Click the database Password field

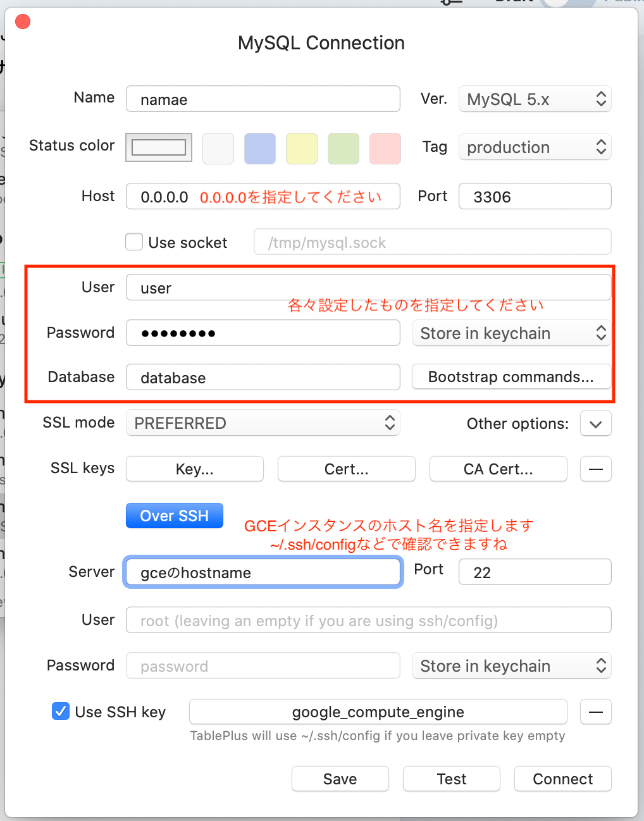(x=263, y=333)
